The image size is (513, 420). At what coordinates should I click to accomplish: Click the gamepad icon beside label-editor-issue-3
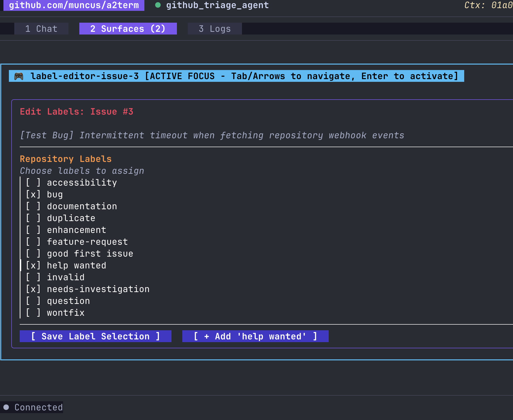[x=19, y=76]
